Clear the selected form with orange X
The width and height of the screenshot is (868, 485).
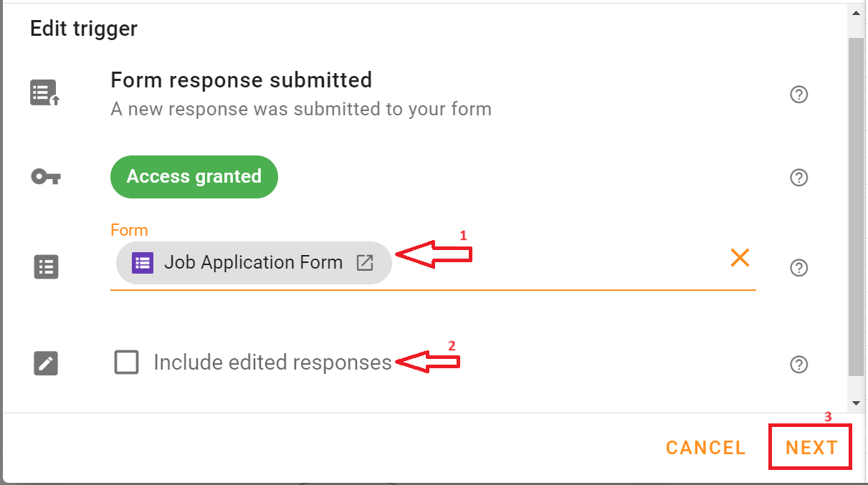pyautogui.click(x=740, y=258)
